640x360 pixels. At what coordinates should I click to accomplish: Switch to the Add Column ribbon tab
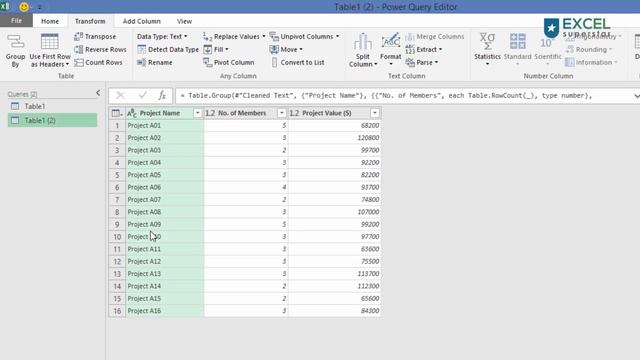point(142,21)
